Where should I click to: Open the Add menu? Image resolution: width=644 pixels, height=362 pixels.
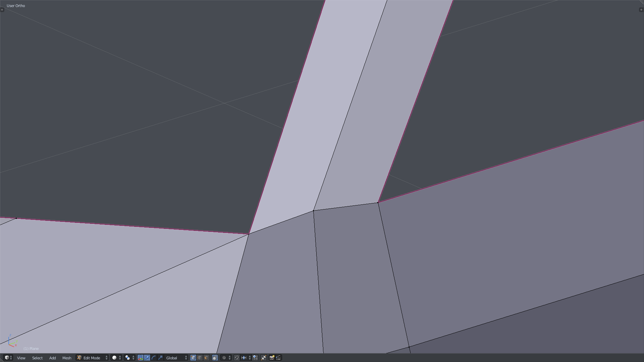(x=52, y=358)
